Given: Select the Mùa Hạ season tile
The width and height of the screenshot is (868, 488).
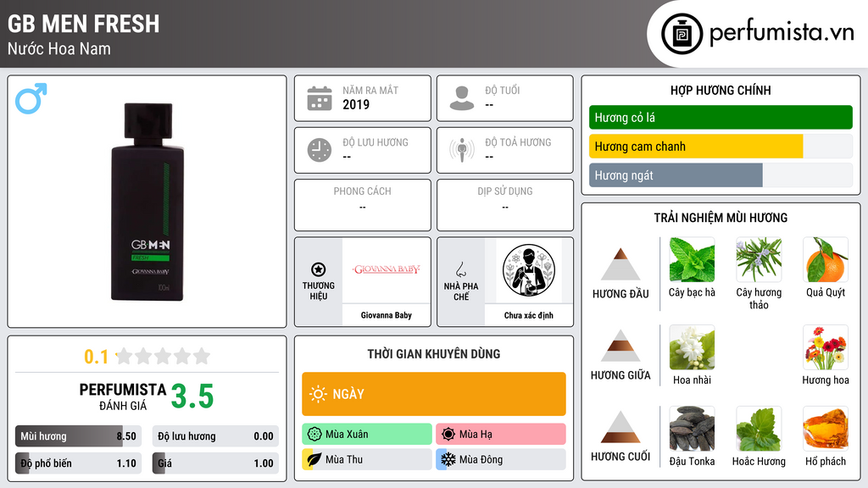Looking at the screenshot, I should (501, 434).
